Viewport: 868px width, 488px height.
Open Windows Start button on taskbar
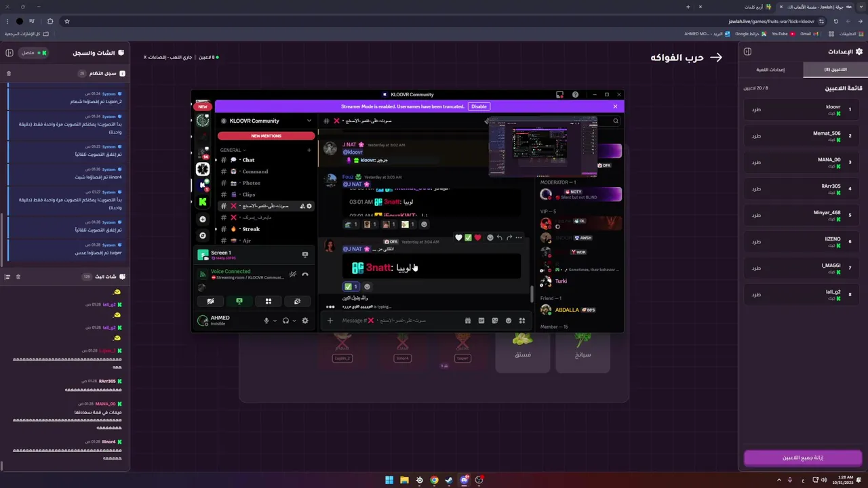(x=389, y=480)
